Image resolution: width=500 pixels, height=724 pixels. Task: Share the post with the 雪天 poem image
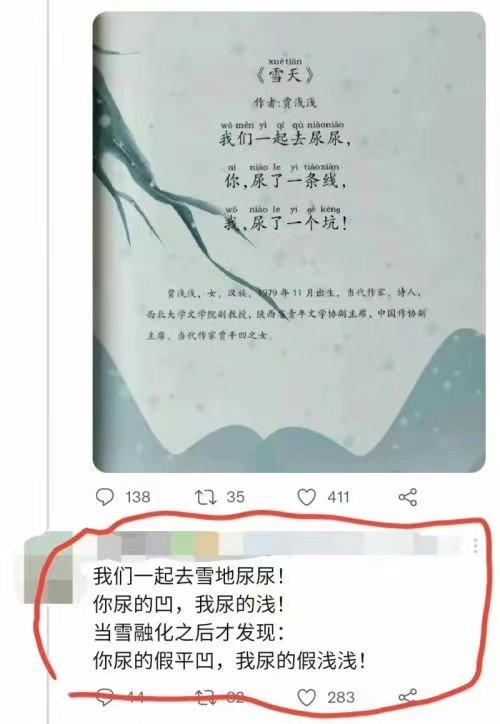[x=408, y=497]
